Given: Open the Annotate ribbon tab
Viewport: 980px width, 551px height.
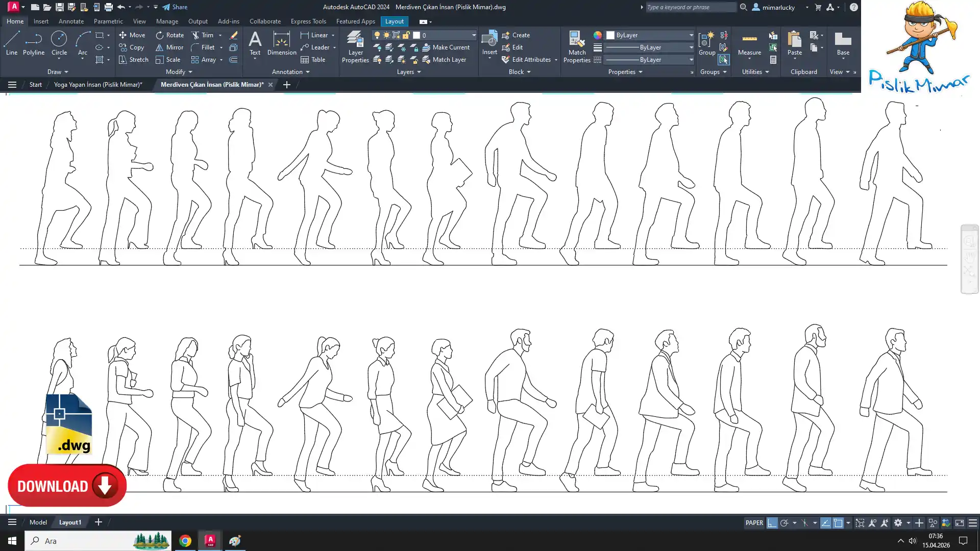Looking at the screenshot, I should click(71, 21).
